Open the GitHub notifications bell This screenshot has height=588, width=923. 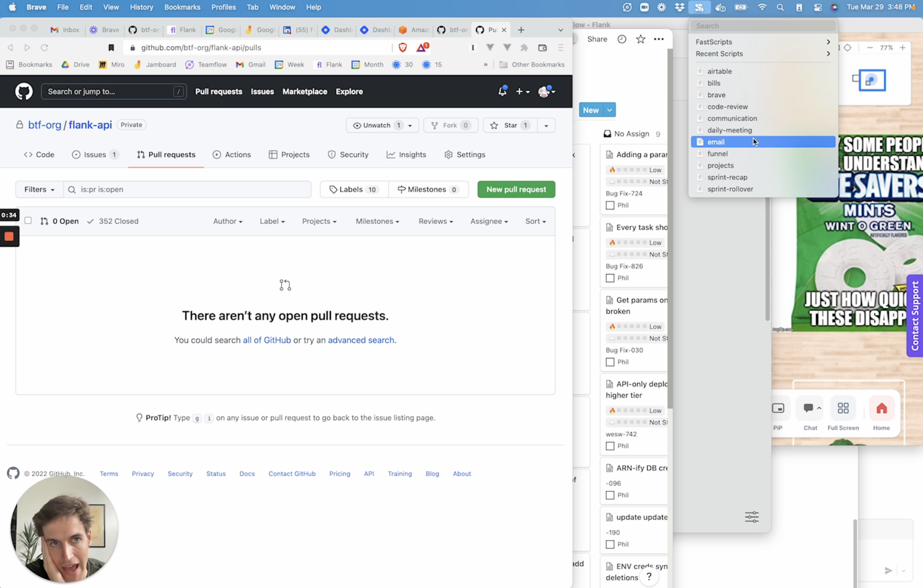tap(501, 92)
